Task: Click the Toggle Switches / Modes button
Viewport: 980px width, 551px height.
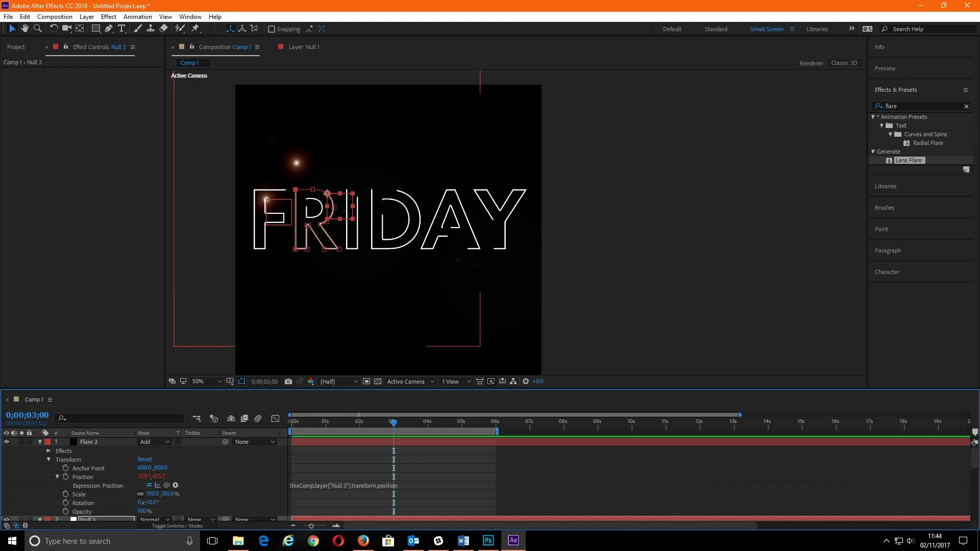Action: pos(177,525)
